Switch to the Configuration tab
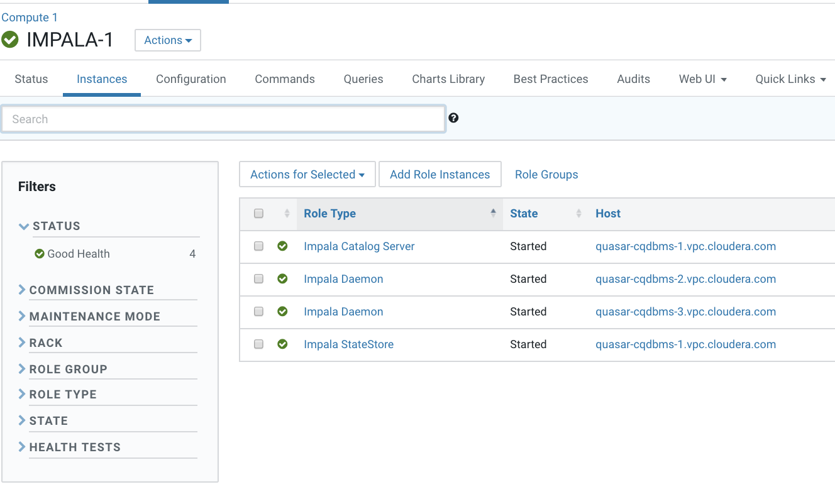Image resolution: width=835 pixels, height=504 pixels. click(x=191, y=79)
